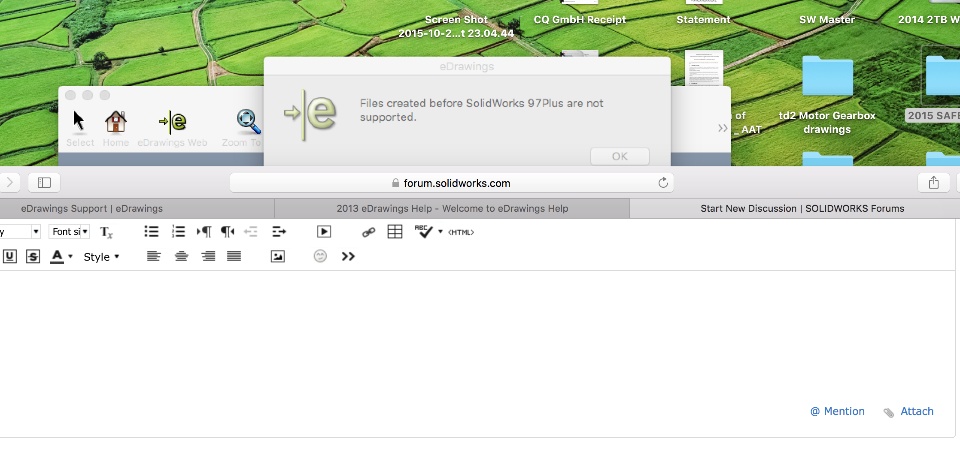Click Safari's Share button
960x469 pixels.
point(934,182)
